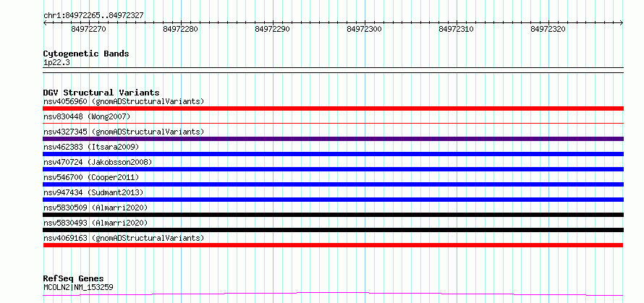644x303 pixels.
Task: Click the blue bar under nsv546700
Action: [x=333, y=184]
